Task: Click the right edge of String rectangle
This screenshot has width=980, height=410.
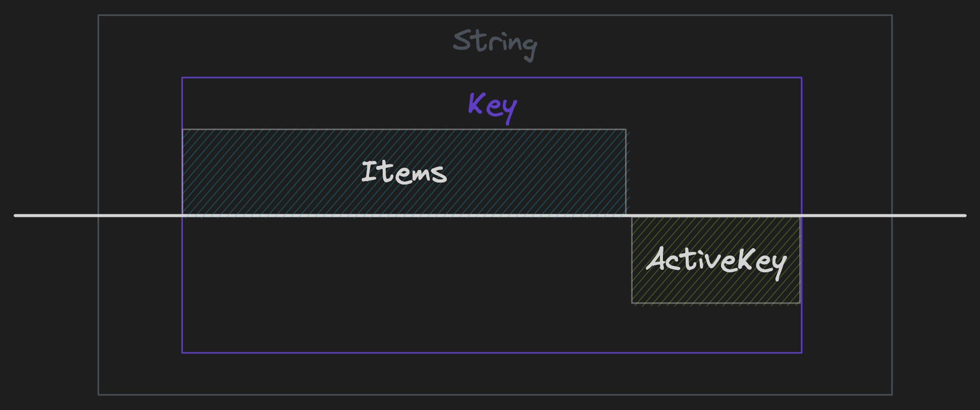Action: [x=892, y=205]
